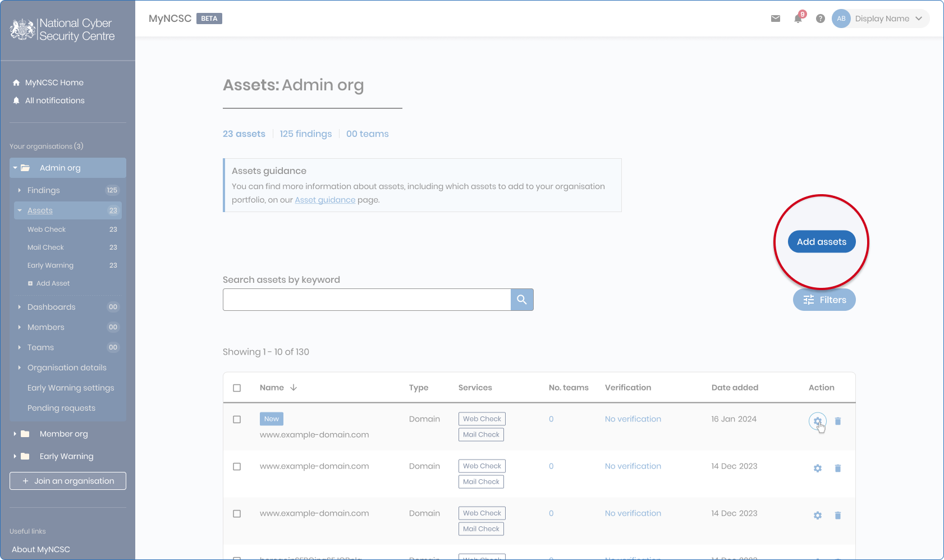
Task: Expand the Dashboards section
Action: [x=19, y=307]
